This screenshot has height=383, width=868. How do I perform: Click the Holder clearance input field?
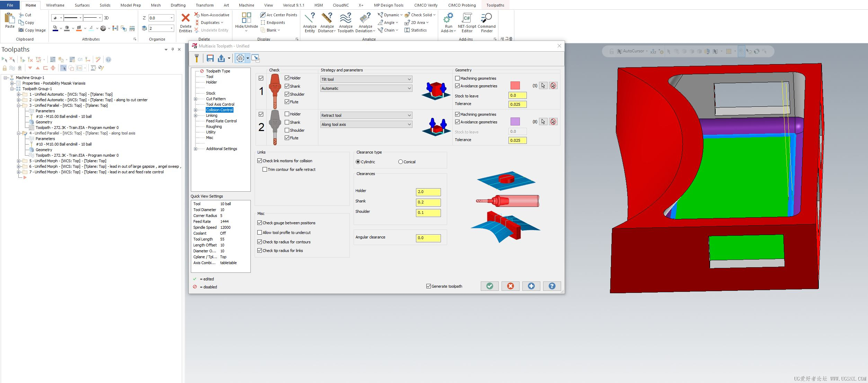[428, 192]
